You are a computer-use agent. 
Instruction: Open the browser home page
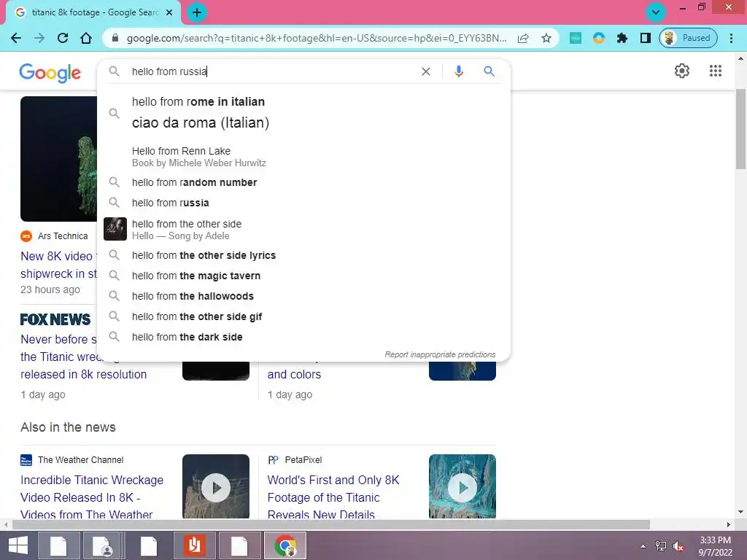pos(86,38)
